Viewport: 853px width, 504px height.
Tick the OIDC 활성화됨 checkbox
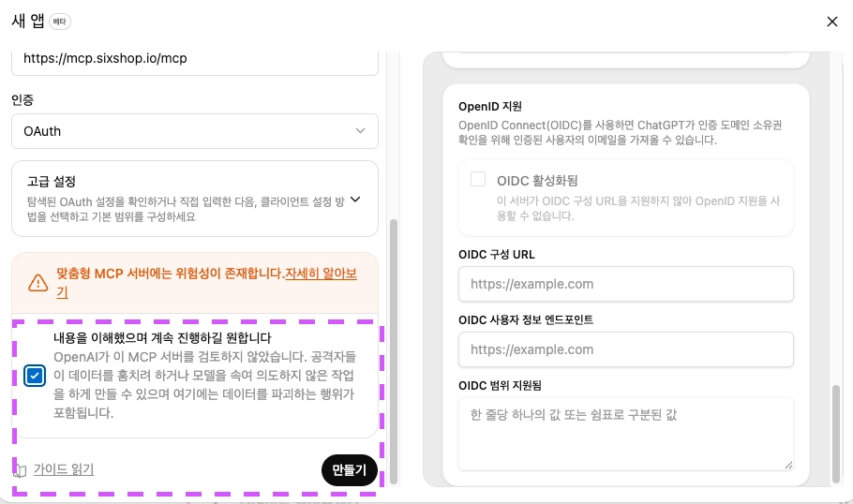click(x=478, y=179)
